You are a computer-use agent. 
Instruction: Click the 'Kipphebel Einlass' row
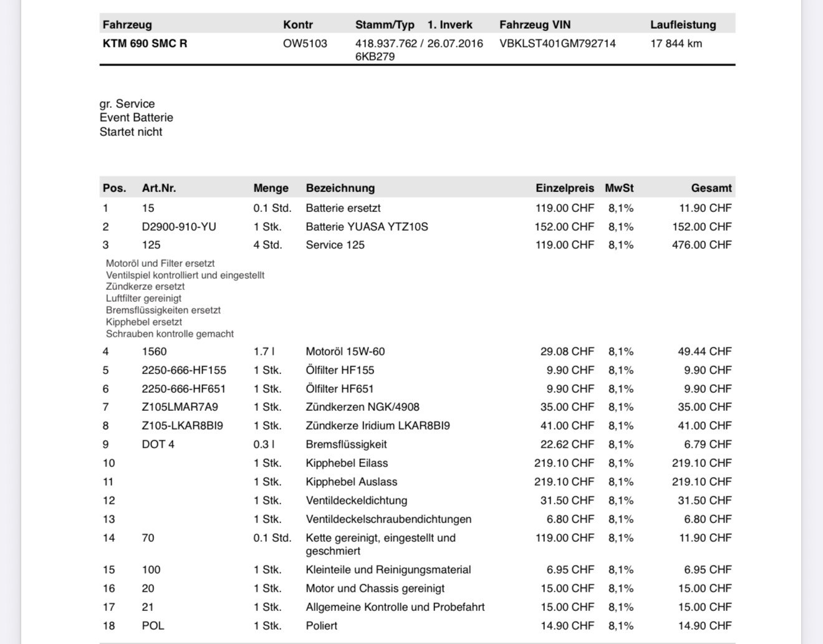[417, 463]
